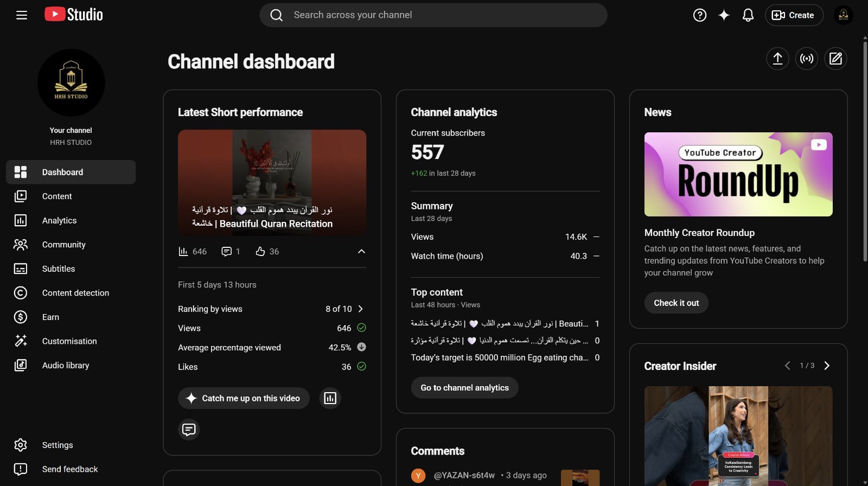The width and height of the screenshot is (868, 486).
Task: Click the green check next to Likes 36
Action: coord(362,367)
